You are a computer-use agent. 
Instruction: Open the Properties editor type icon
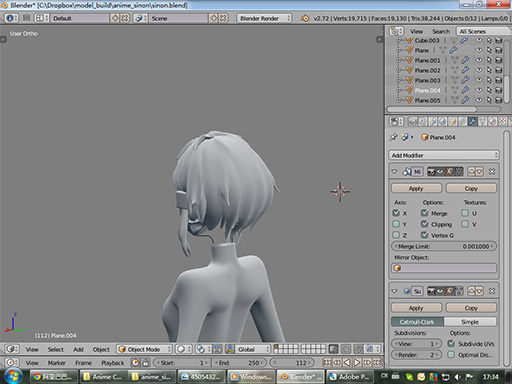coord(396,122)
